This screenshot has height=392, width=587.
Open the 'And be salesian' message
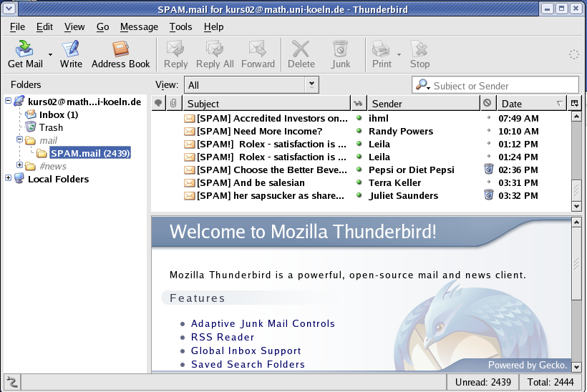point(251,182)
